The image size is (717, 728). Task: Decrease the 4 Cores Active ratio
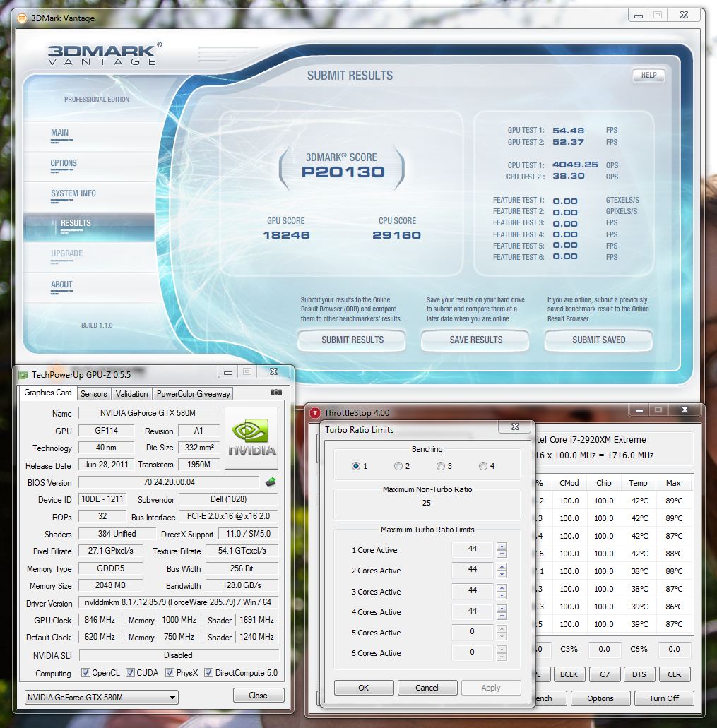tap(502, 616)
